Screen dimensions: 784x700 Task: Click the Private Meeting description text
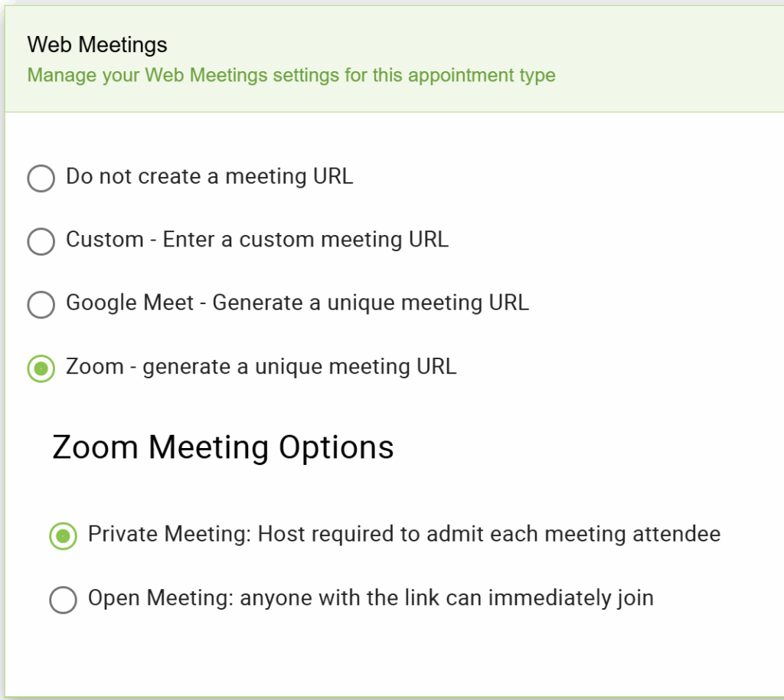[405, 534]
